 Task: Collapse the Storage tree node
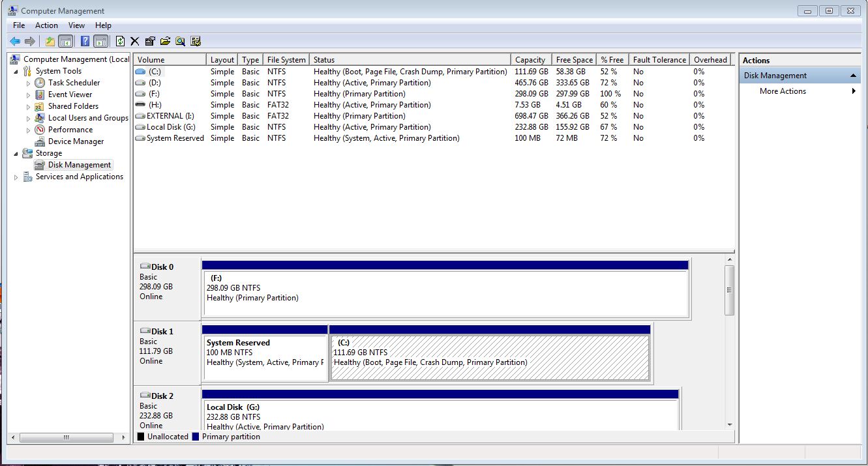[x=16, y=153]
